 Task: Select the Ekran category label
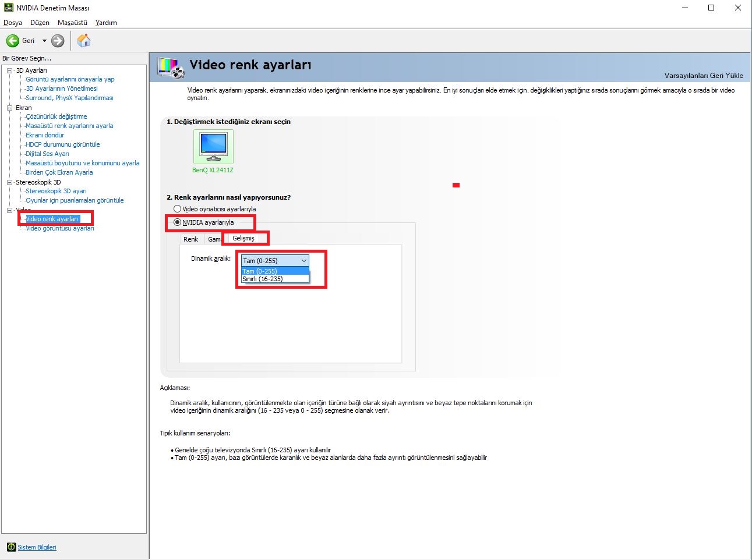tap(24, 108)
